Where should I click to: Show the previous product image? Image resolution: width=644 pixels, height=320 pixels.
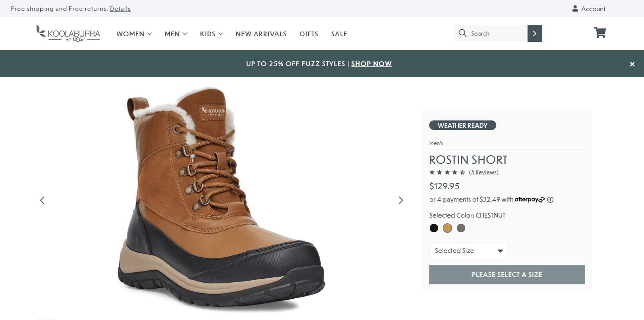pyautogui.click(x=42, y=200)
